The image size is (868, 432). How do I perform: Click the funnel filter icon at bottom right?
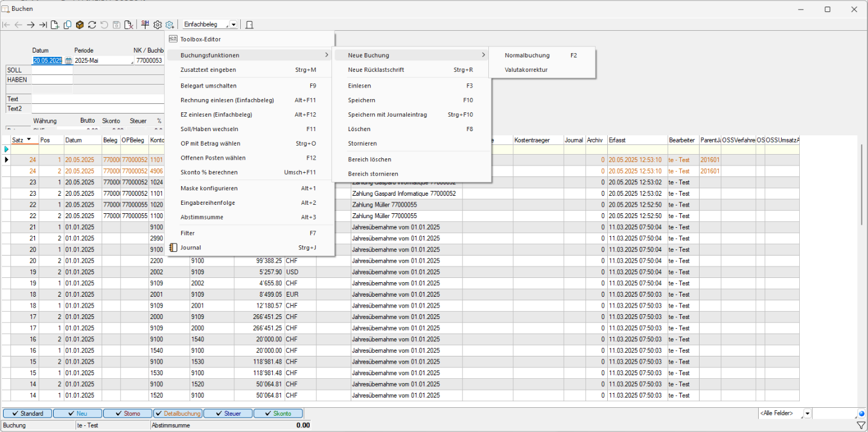tap(861, 425)
